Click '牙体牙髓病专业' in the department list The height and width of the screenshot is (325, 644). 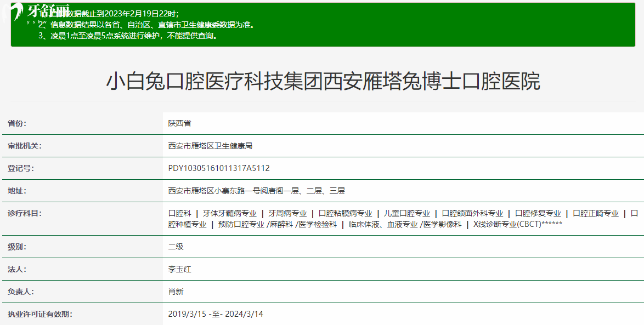pos(230,213)
